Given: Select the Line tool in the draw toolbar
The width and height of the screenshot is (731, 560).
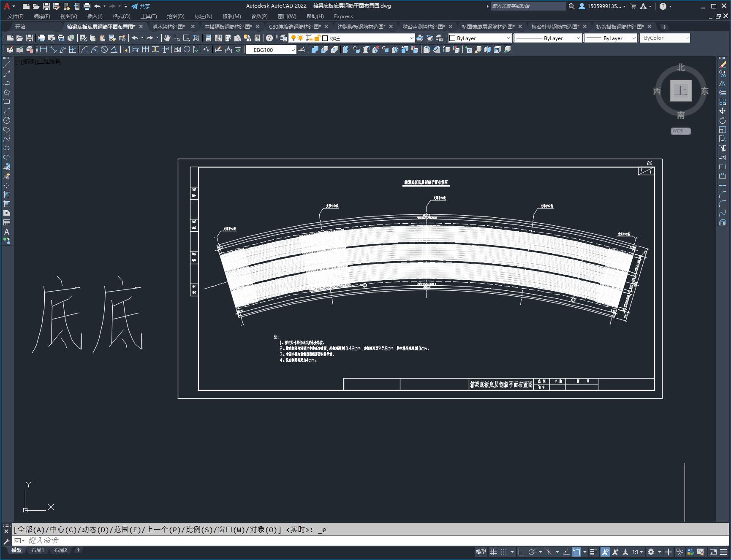Looking at the screenshot, I should [x=7, y=65].
